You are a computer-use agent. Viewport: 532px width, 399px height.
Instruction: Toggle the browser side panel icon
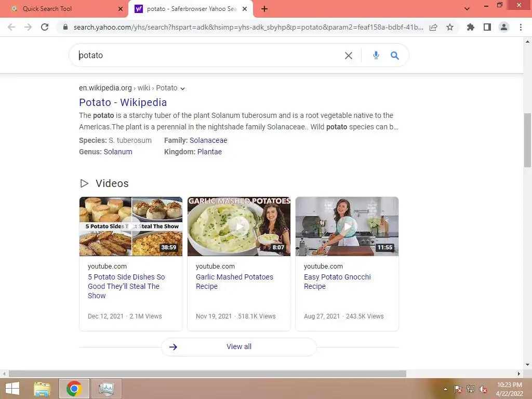point(487,27)
